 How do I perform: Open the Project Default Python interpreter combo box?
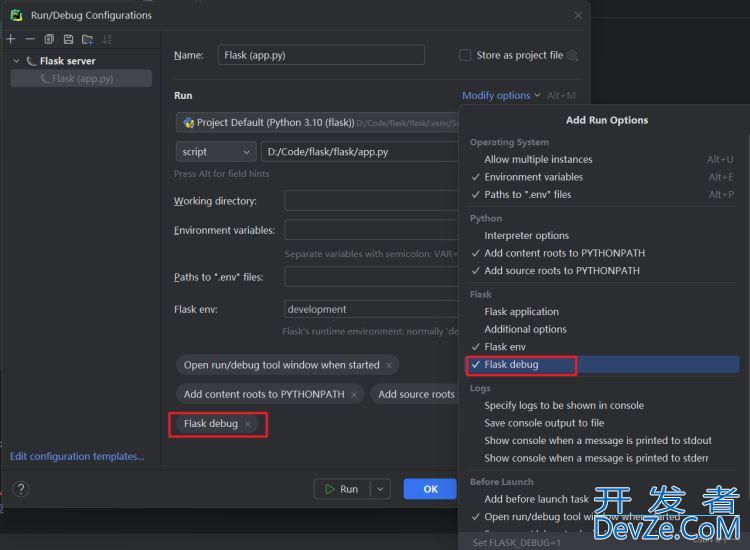(317, 122)
